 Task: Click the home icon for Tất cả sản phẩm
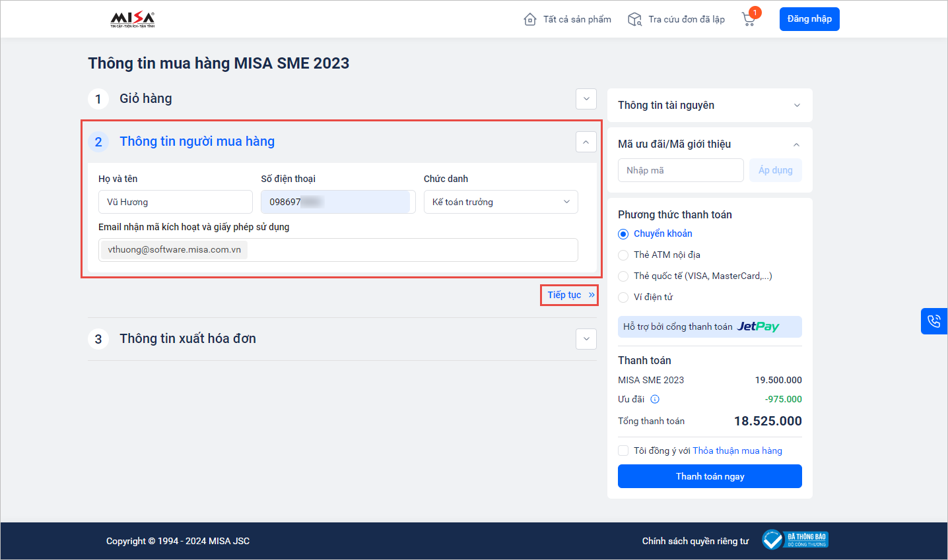(529, 19)
